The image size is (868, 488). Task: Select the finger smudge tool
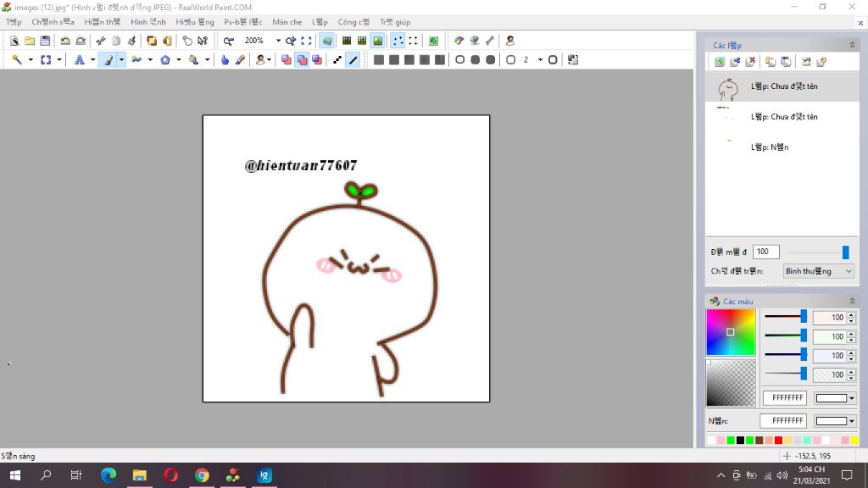click(x=225, y=60)
